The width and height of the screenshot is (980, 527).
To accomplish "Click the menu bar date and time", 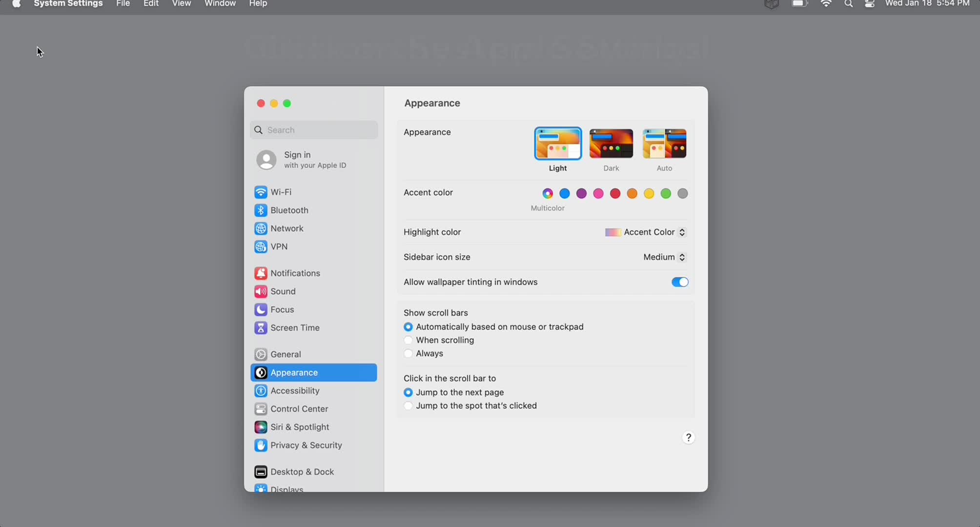I will [927, 4].
